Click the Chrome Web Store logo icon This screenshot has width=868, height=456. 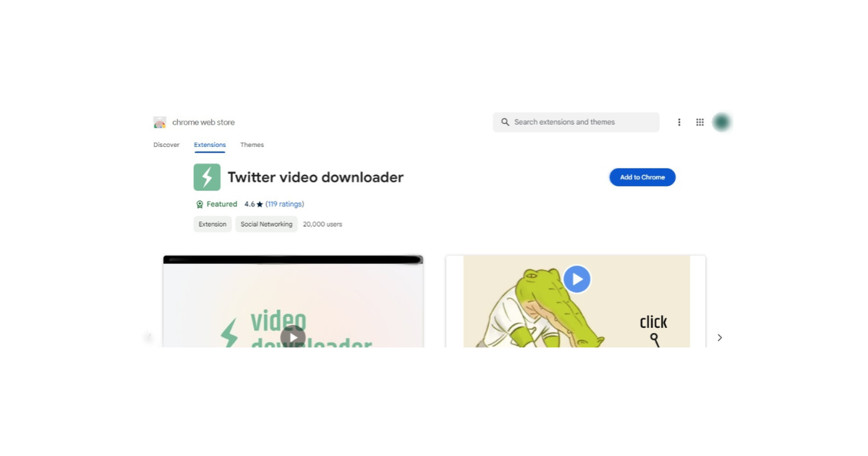tap(160, 122)
